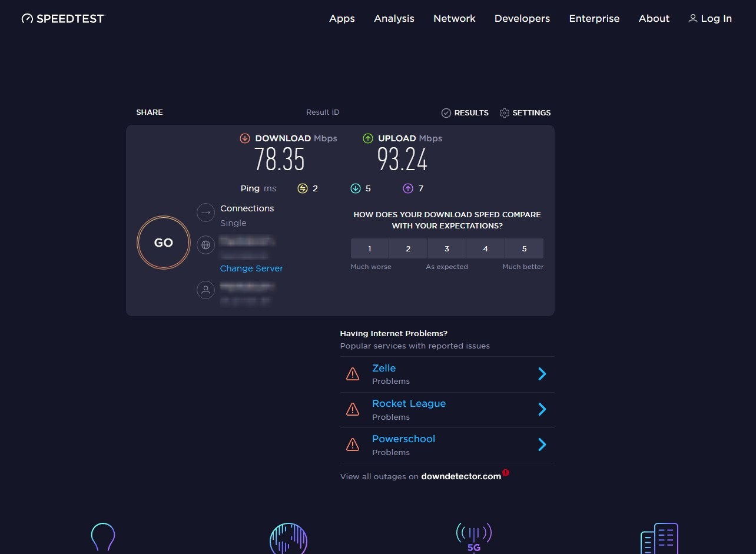
Task: Open the Network menu item
Action: point(454,19)
